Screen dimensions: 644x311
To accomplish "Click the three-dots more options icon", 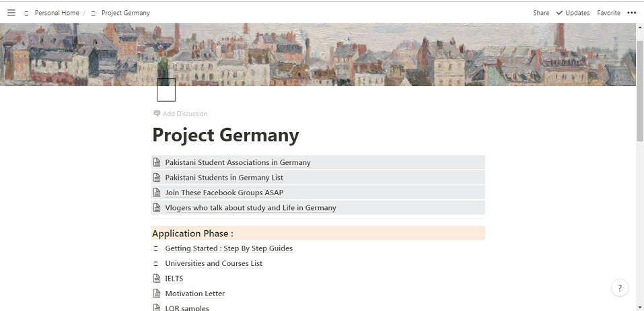I will [x=632, y=13].
